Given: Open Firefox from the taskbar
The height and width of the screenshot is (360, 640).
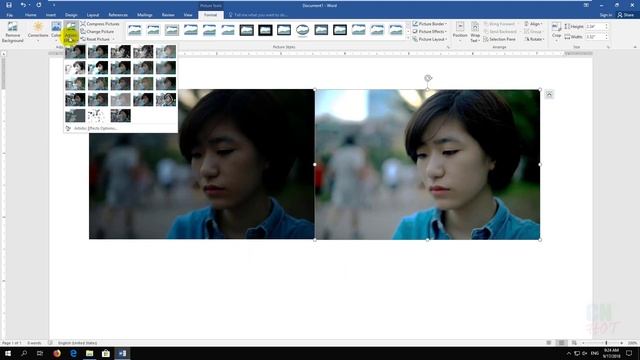Looking at the screenshot, I should pyautogui.click(x=57, y=353).
